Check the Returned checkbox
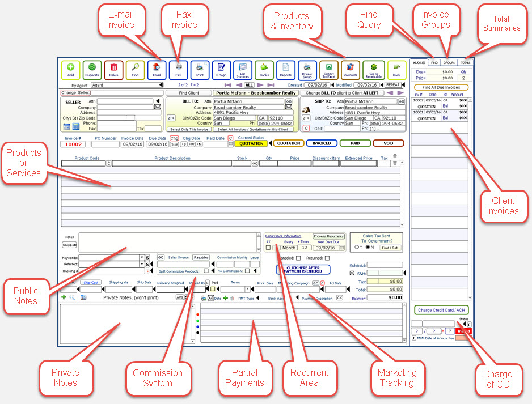This screenshot has height=404, width=532. [x=327, y=258]
